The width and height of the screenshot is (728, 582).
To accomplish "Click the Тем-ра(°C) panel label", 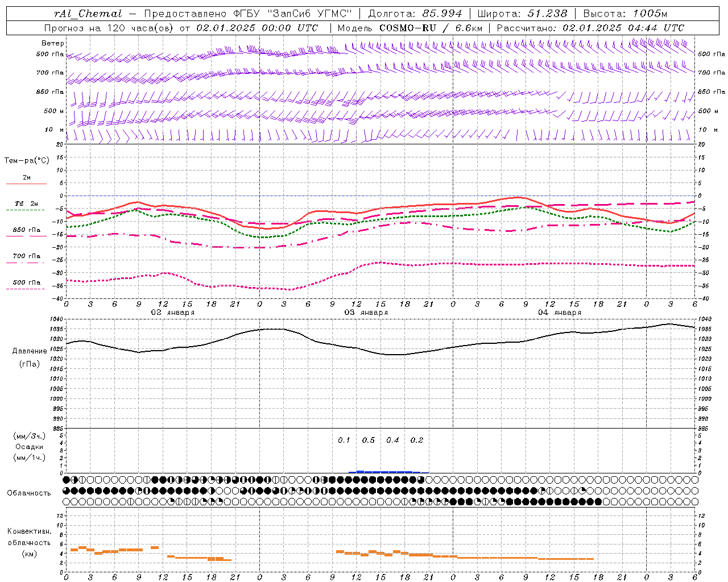I will coord(27,161).
